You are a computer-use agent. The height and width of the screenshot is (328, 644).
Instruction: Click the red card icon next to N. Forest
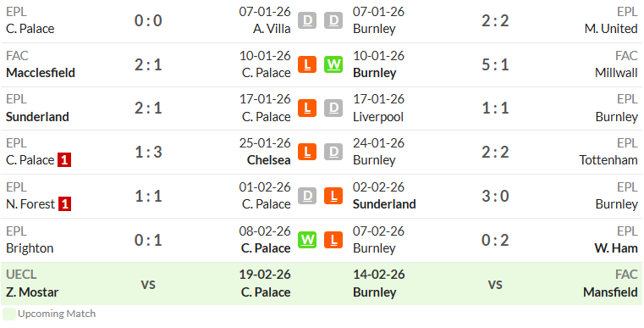tap(64, 203)
